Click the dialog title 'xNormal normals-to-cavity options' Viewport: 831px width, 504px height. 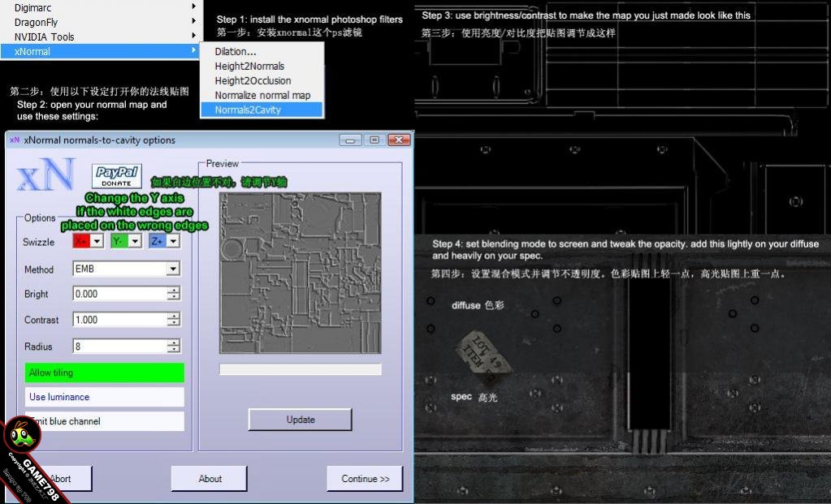(100, 140)
